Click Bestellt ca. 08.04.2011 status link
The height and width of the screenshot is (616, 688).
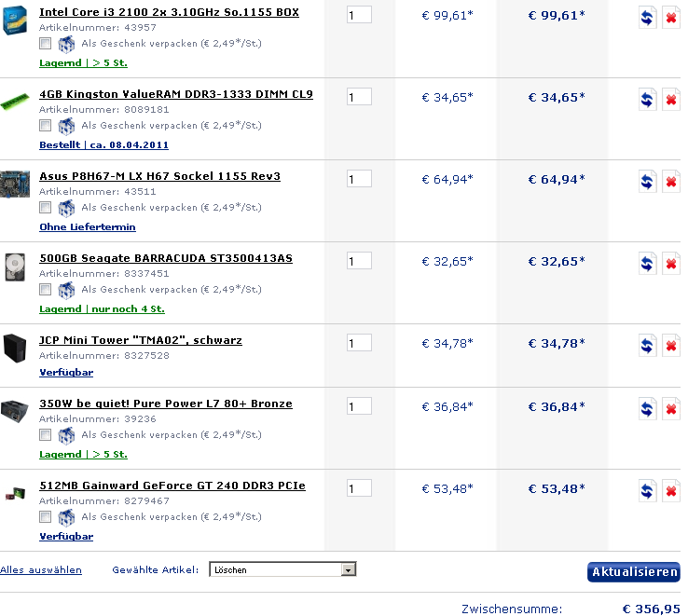[104, 145]
